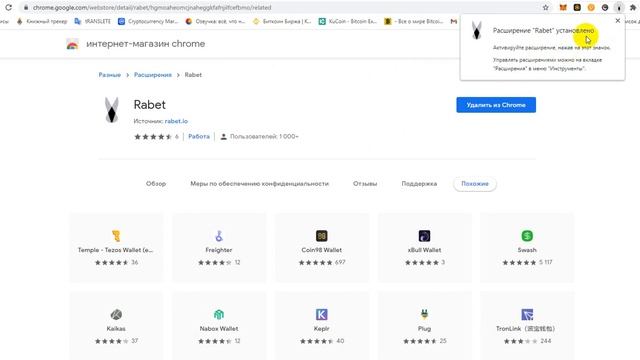Go to Расширения breadcrumb link
Viewport: 640px width, 360px height.
coord(153,75)
